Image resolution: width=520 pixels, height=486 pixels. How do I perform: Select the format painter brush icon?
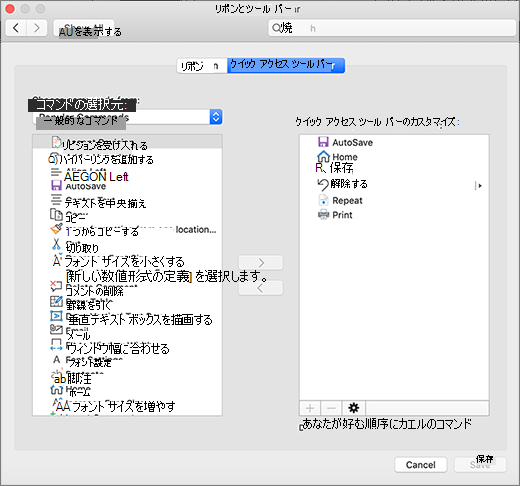(56, 229)
